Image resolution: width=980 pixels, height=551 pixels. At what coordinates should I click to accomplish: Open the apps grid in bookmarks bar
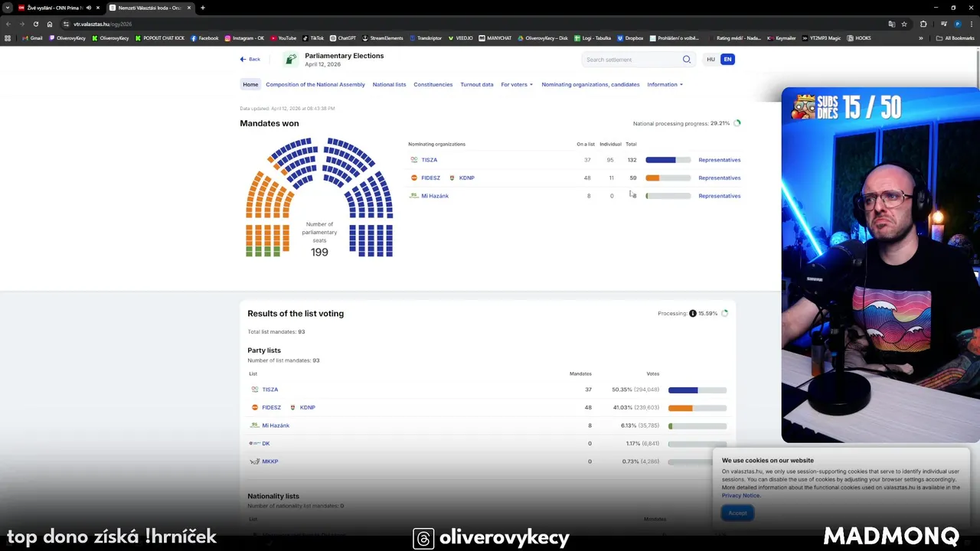8,38
